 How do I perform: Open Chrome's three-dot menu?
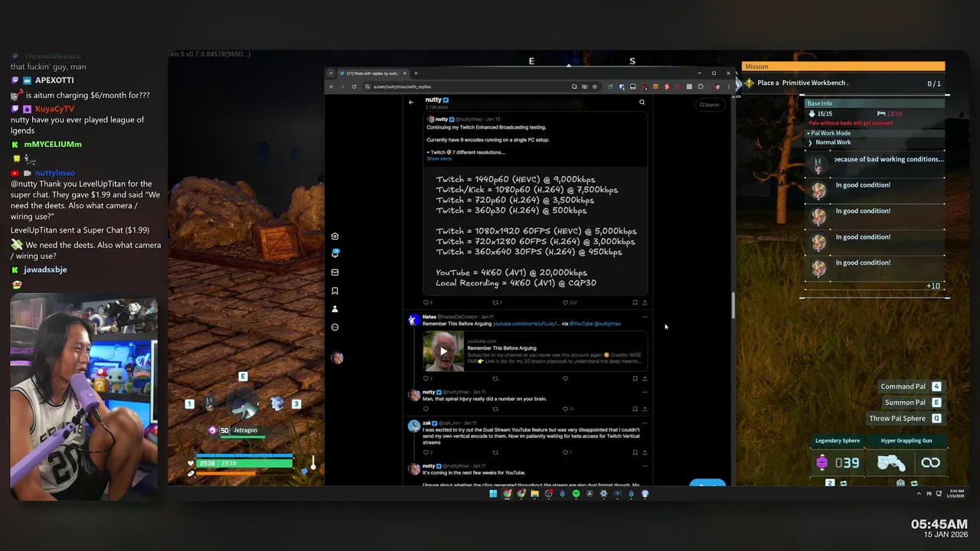(728, 86)
